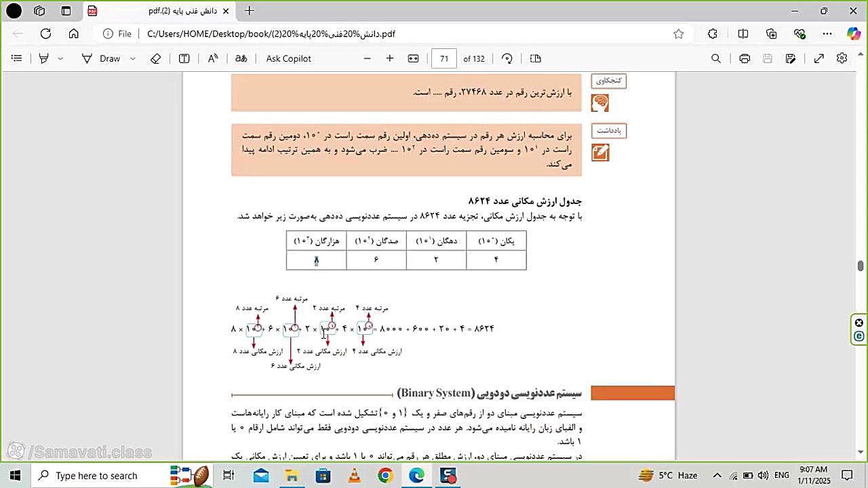Open the Copilot sidebar
The width and height of the screenshot is (868, 488).
854,34
